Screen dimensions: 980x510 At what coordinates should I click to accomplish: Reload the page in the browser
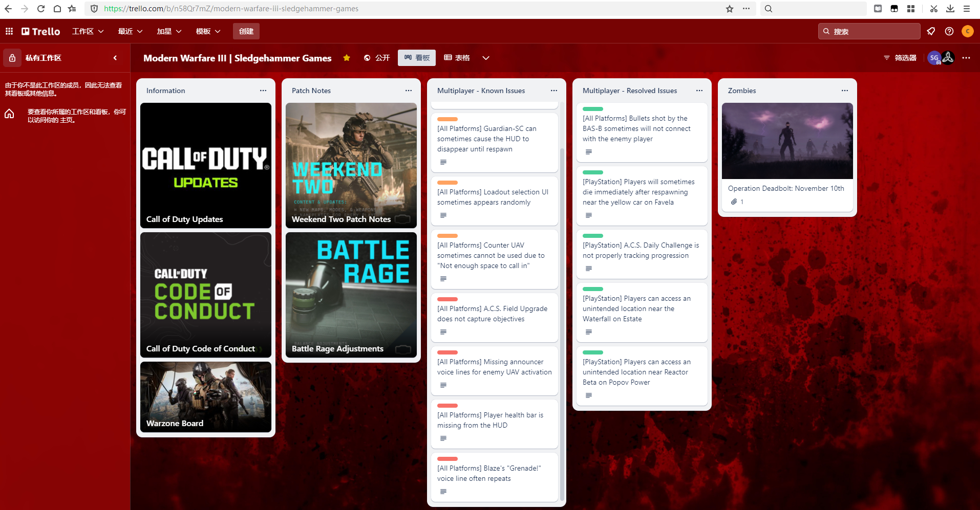41,9
